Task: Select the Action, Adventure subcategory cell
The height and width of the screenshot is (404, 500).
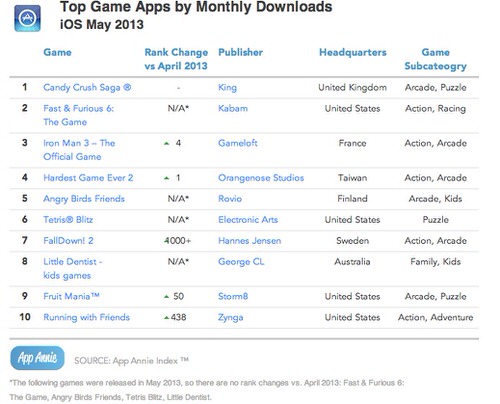Action: (435, 317)
